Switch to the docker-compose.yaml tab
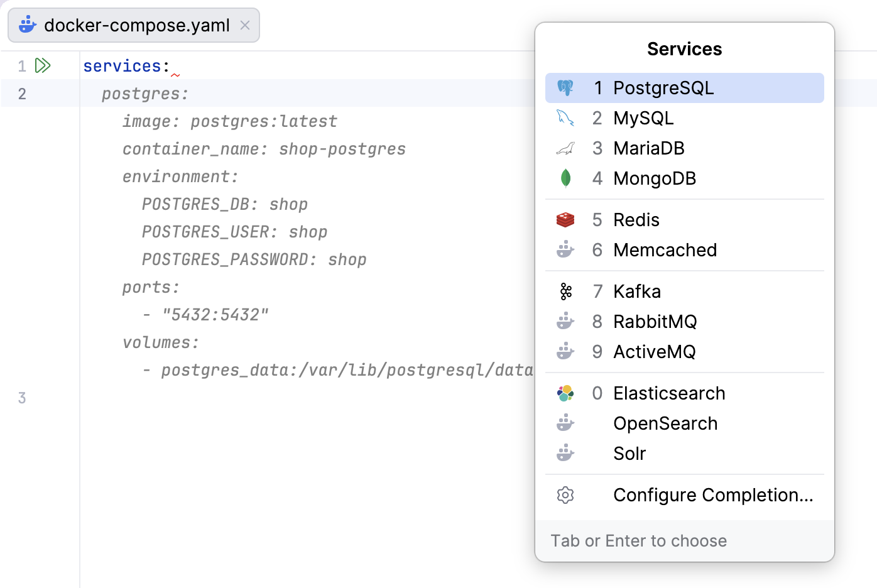 point(134,25)
